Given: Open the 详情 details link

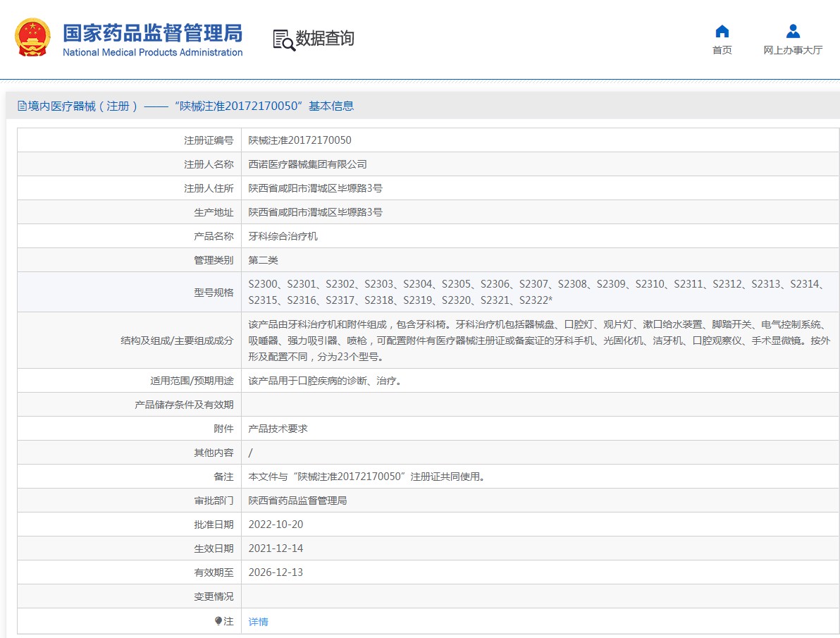Looking at the screenshot, I should pyautogui.click(x=258, y=621).
